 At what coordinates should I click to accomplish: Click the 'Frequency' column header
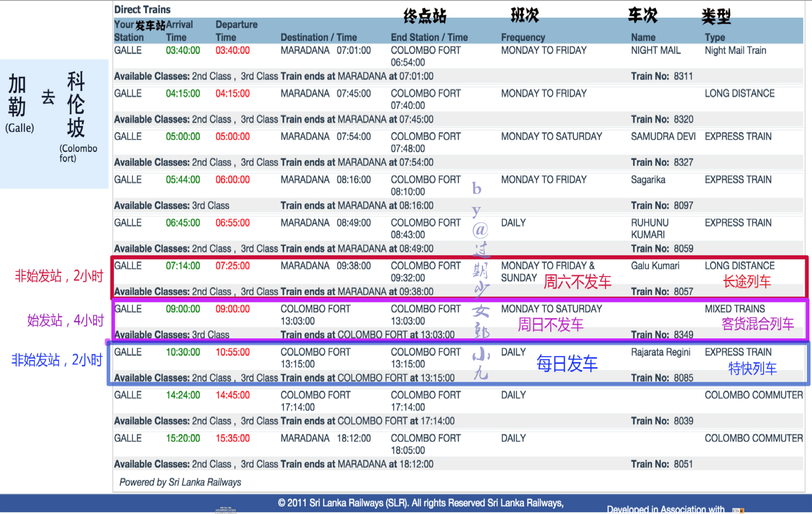(523, 37)
